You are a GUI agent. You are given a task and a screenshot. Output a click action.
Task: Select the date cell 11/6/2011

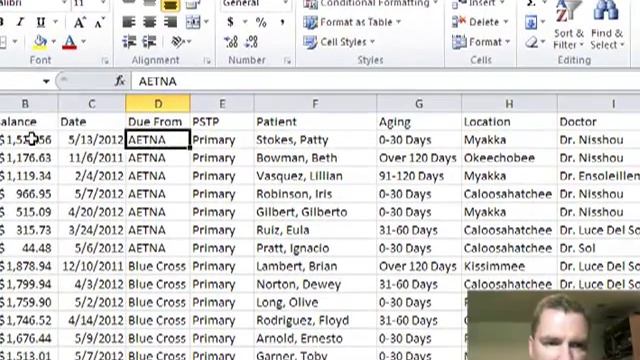coord(92,158)
